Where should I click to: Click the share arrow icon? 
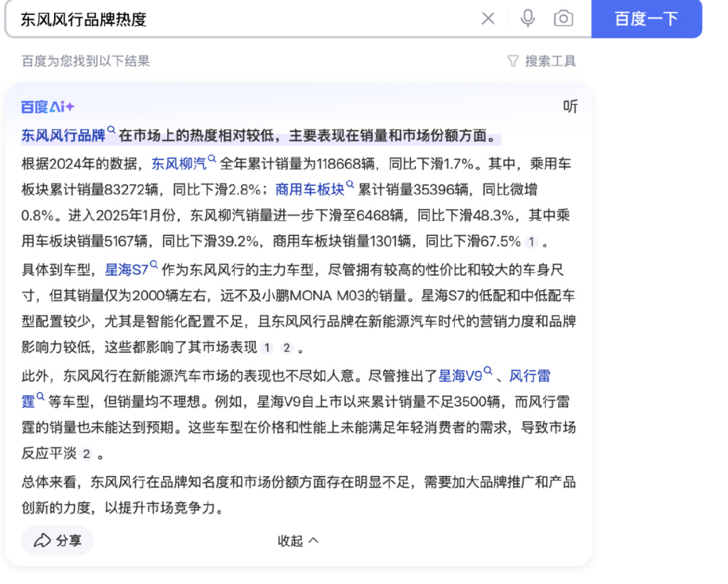click(42, 541)
